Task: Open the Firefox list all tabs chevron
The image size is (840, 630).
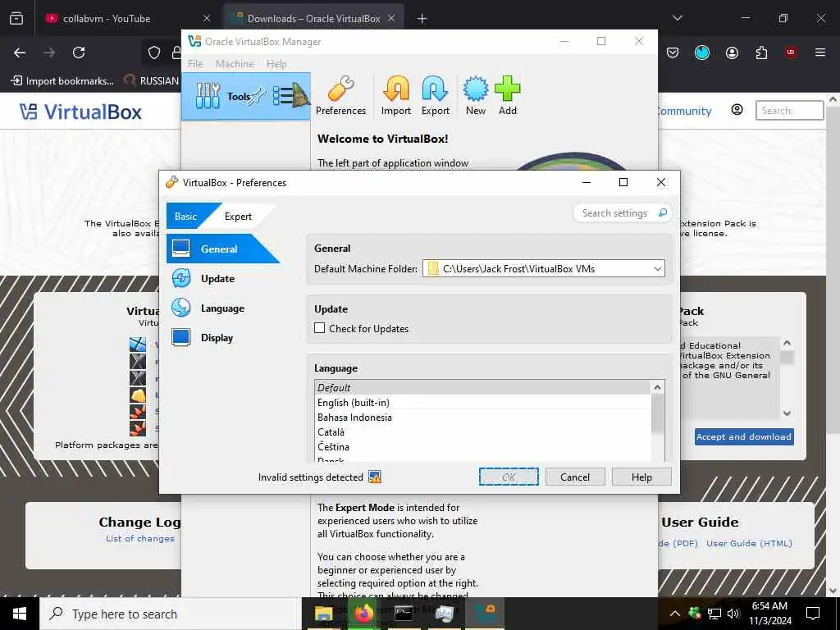Action: (678, 18)
